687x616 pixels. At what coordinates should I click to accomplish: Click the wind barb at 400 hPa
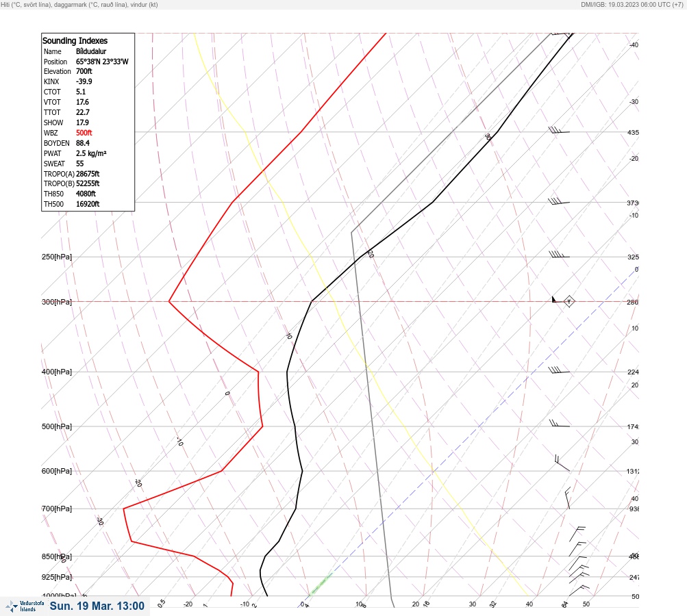coord(559,370)
